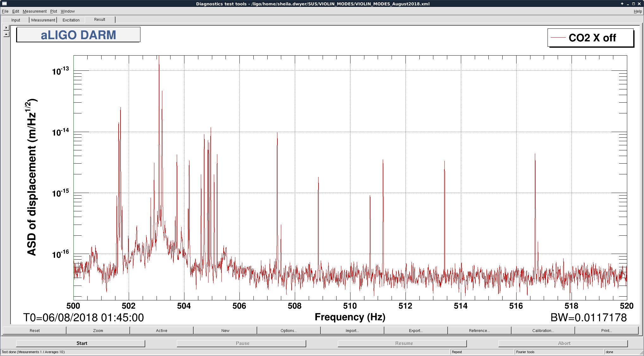Open the Plot menu
Screen dimensions: 644x356
[x=53, y=11]
